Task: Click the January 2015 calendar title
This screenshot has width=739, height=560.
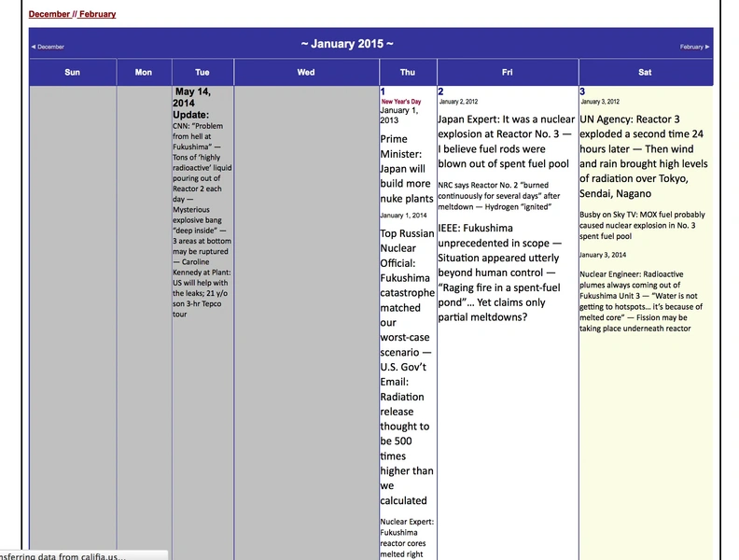Action: [x=347, y=44]
